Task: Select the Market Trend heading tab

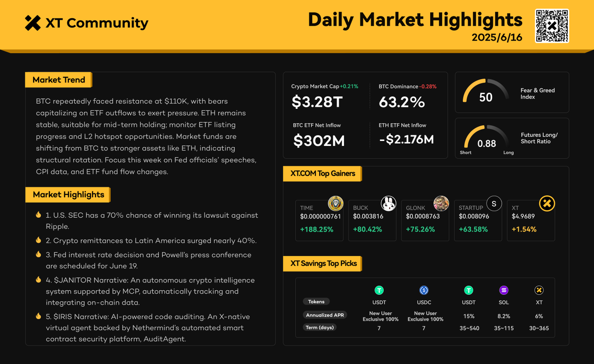Action: [58, 80]
